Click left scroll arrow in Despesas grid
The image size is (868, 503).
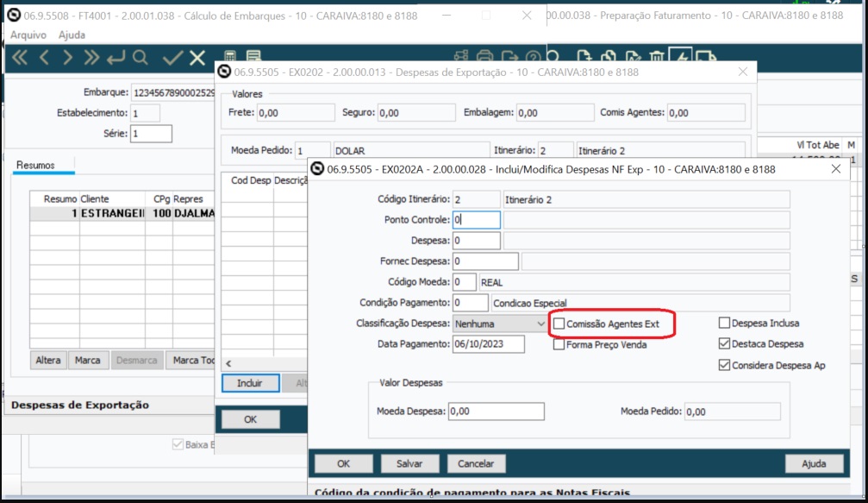pos(228,363)
